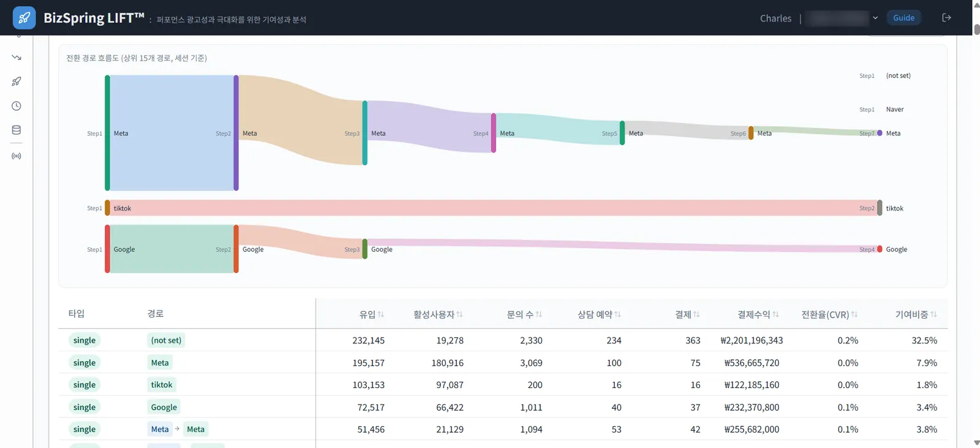Image resolution: width=980 pixels, height=448 pixels.
Task: Click the ₩232,370,800 revenue value
Action: click(x=752, y=407)
